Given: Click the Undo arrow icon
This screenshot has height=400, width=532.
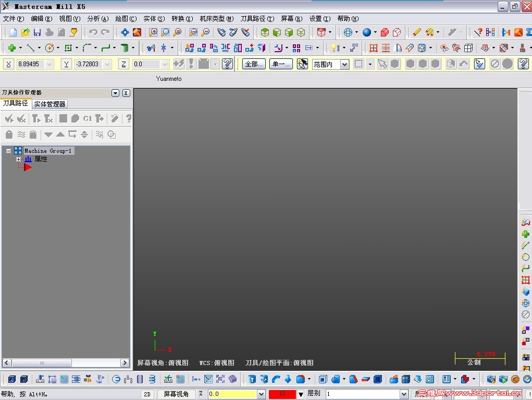Looking at the screenshot, I should [x=93, y=32].
